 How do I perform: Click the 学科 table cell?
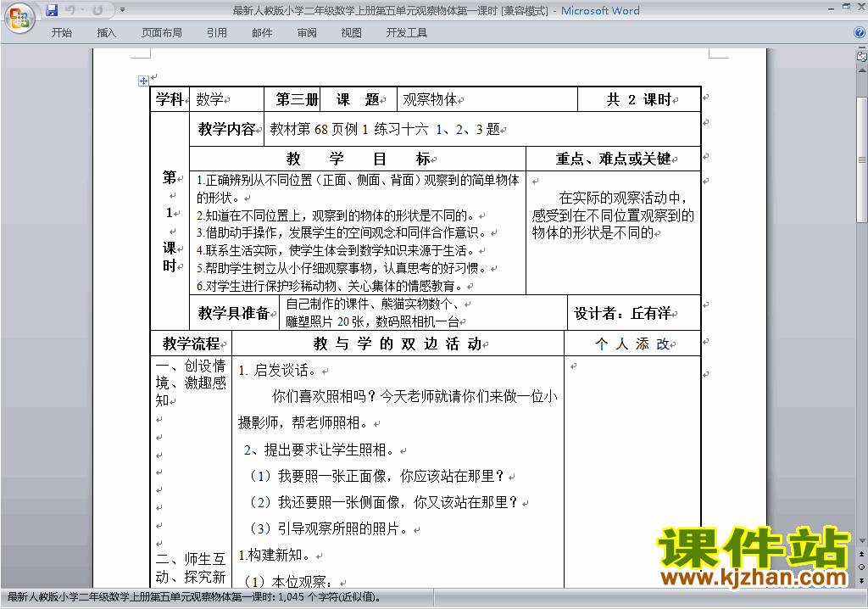(x=170, y=100)
